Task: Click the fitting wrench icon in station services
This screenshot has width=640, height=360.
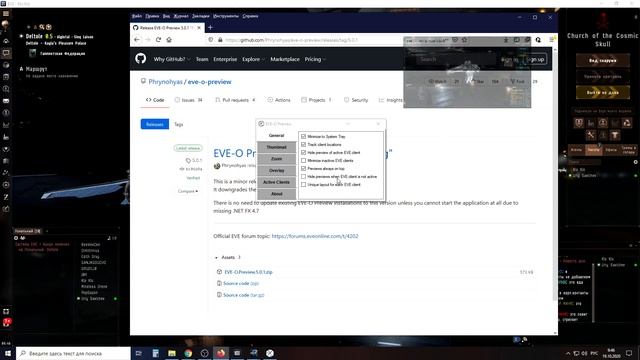Action: 591,135
